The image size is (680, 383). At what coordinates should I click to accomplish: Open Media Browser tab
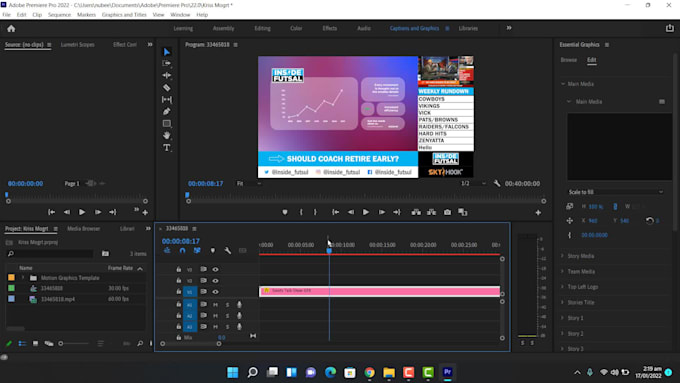pyautogui.click(x=84, y=229)
